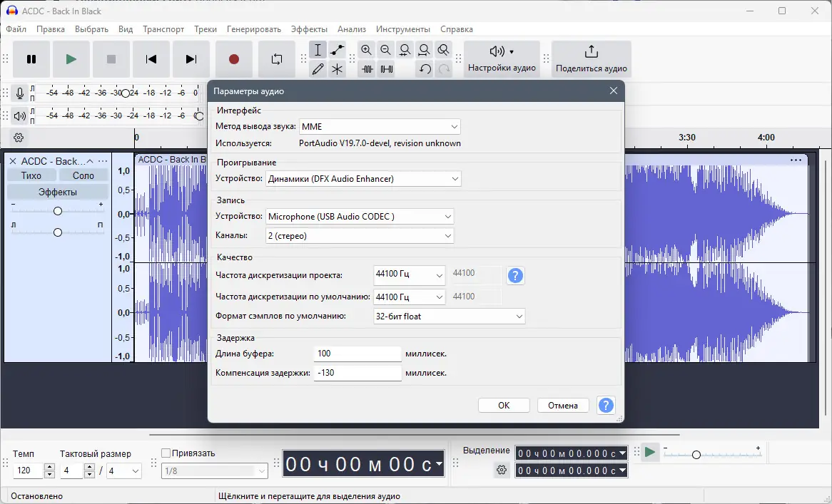Click the Длина буфера input field
The height and width of the screenshot is (504, 832).
357,354
